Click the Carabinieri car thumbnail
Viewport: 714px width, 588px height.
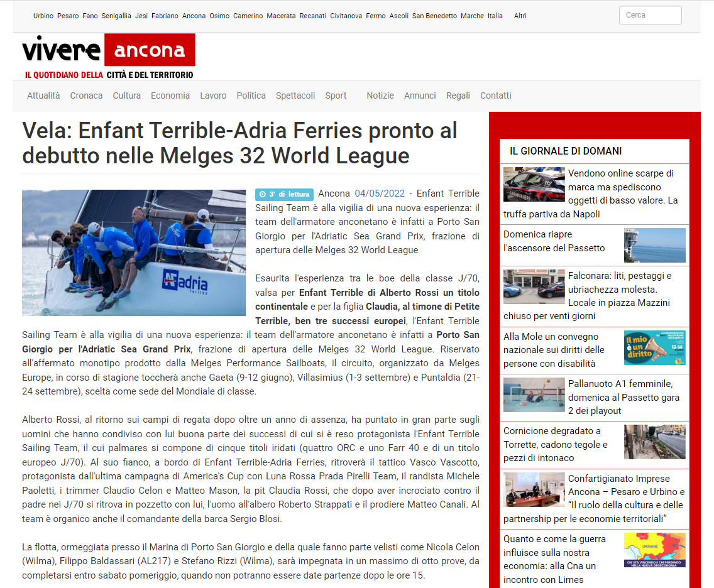coord(534,184)
